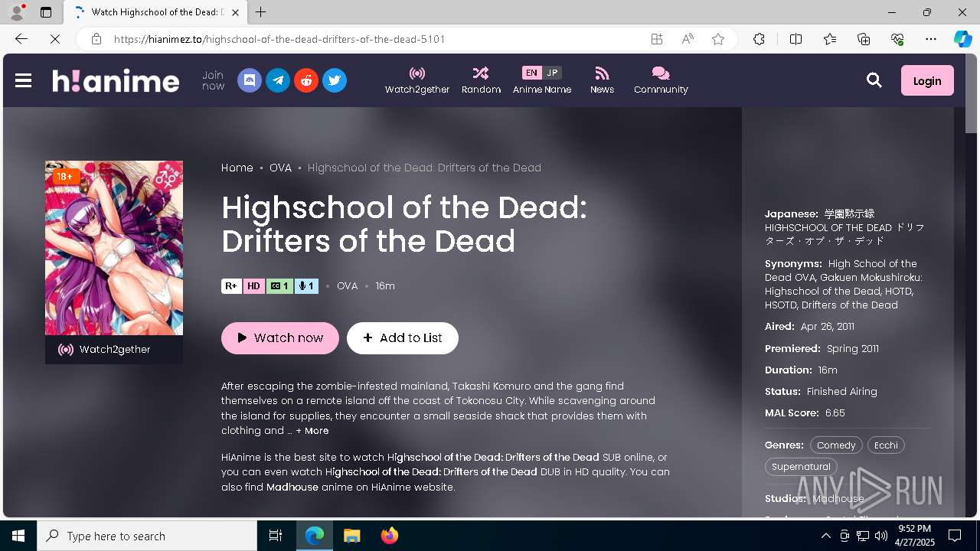Screen dimensions: 980x551
Task: Show hidden system tray icons
Action: (x=826, y=536)
